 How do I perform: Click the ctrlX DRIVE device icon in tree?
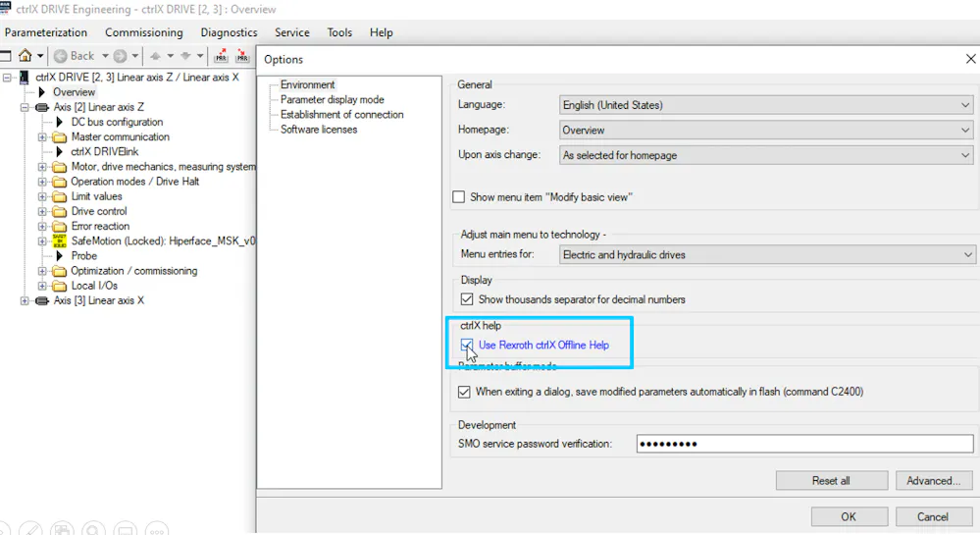pos(24,77)
